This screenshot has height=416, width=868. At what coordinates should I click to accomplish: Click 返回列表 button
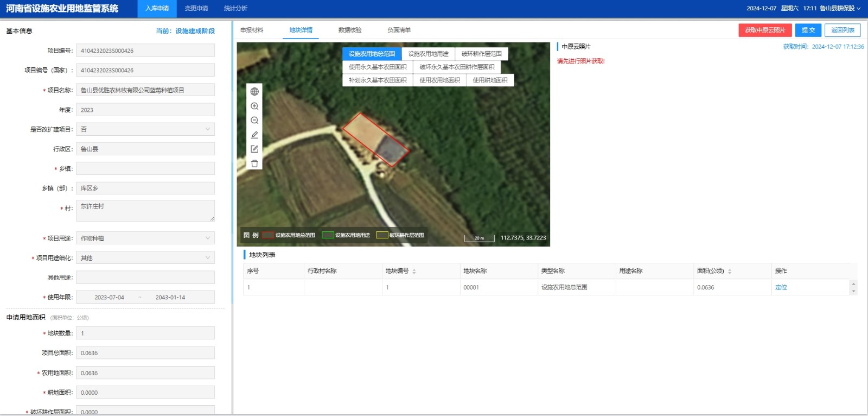tap(843, 30)
